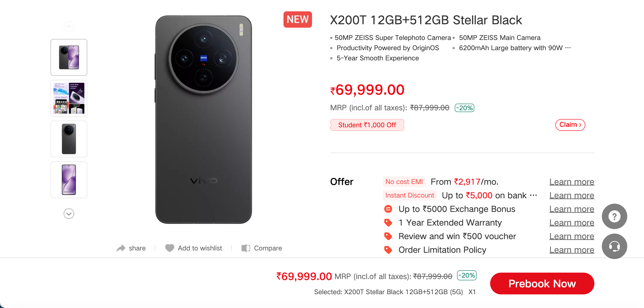Open the headset customer support button
The height and width of the screenshot is (308, 644).
coord(614,246)
